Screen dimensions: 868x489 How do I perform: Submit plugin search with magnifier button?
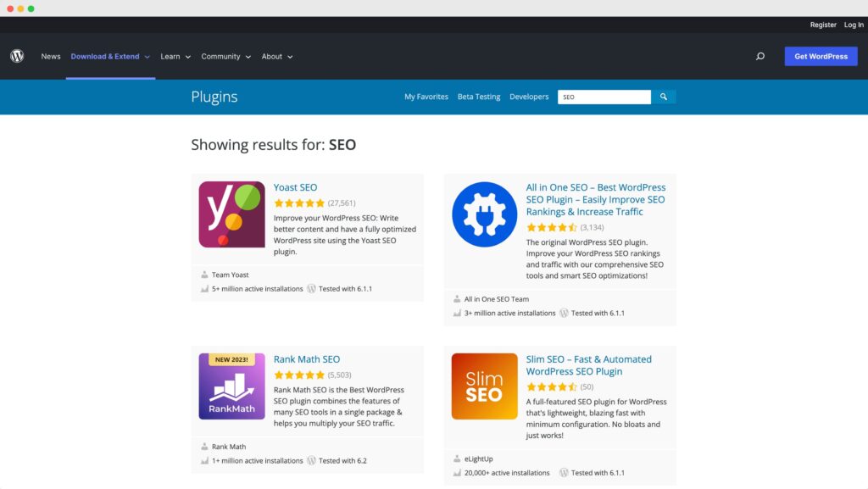[x=663, y=97]
